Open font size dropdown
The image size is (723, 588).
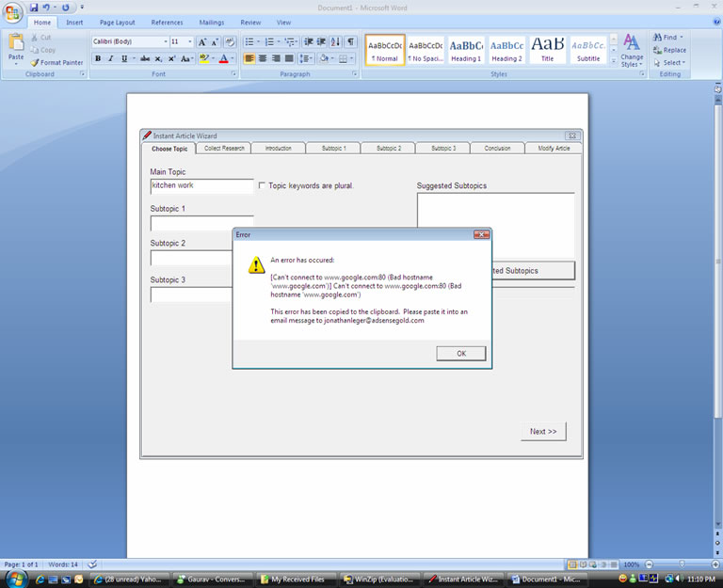(x=189, y=41)
